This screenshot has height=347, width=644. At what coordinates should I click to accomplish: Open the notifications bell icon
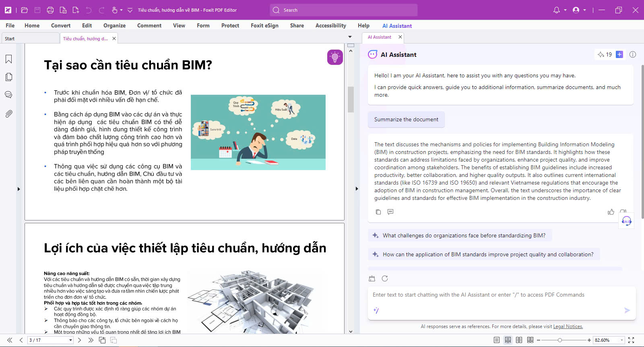(x=557, y=10)
